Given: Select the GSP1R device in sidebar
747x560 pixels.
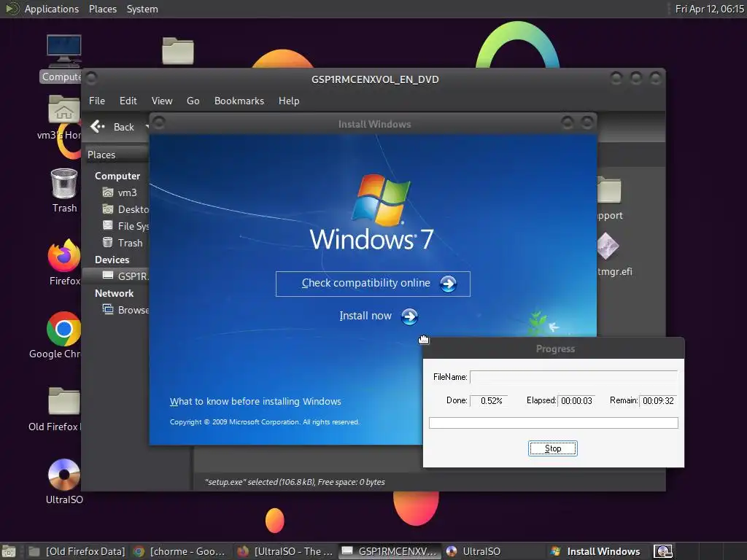Looking at the screenshot, I should click(116, 276).
